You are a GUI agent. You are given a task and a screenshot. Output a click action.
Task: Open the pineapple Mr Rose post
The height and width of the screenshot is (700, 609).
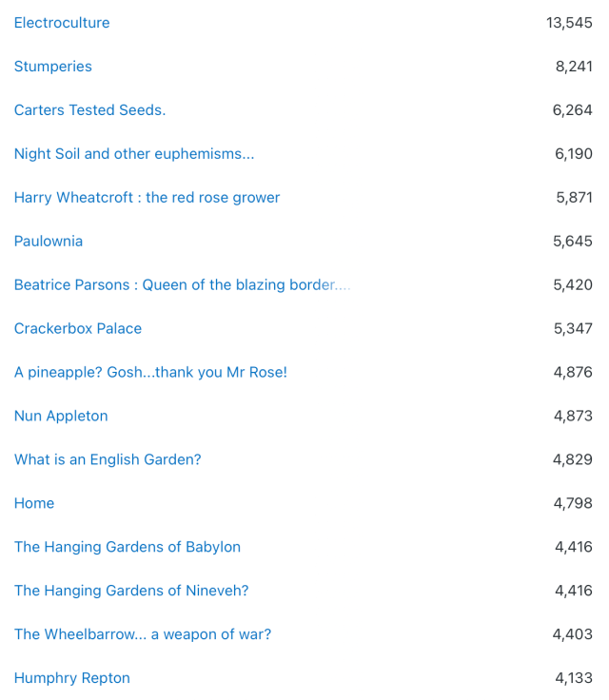coord(150,373)
